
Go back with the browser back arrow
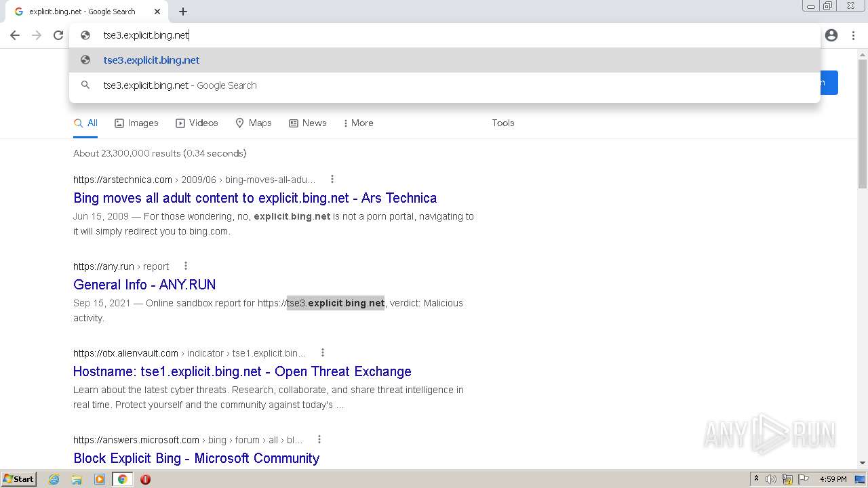pos(15,35)
